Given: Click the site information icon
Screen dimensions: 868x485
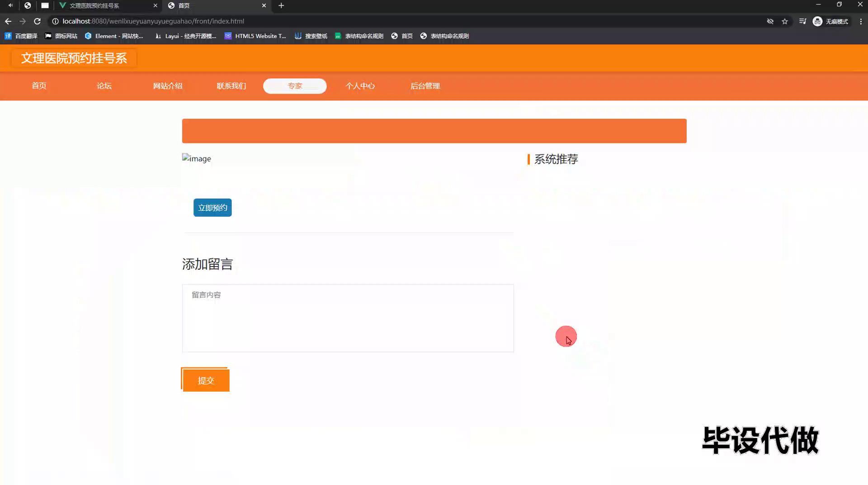Looking at the screenshot, I should (x=55, y=21).
